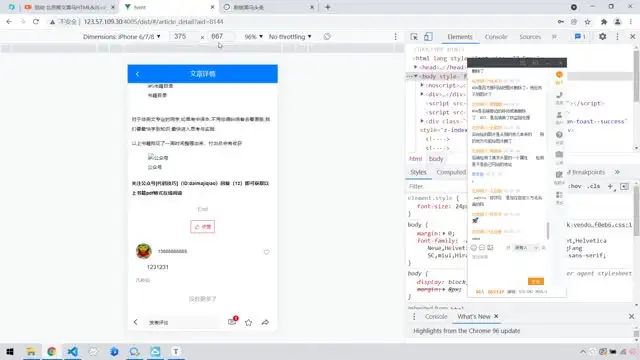Viewport: 640px width, 360px height.
Task: Select the Styles tab
Action: tap(418, 172)
